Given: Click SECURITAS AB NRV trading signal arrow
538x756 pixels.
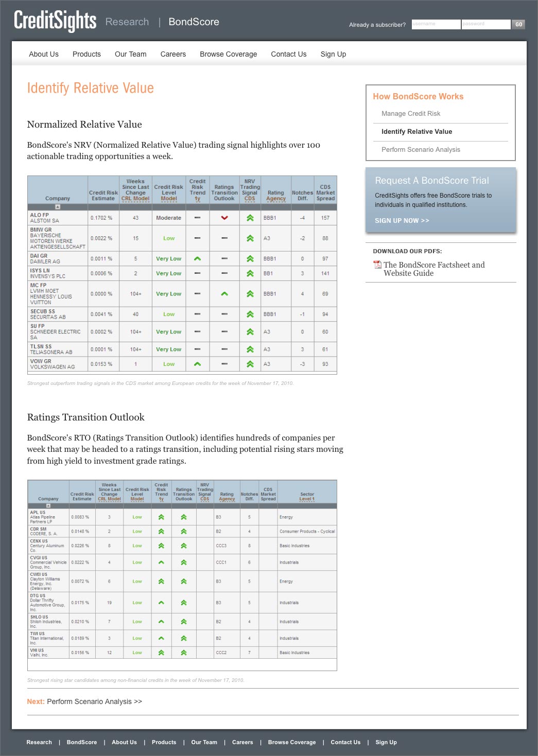Looking at the screenshot, I should pos(250,314).
